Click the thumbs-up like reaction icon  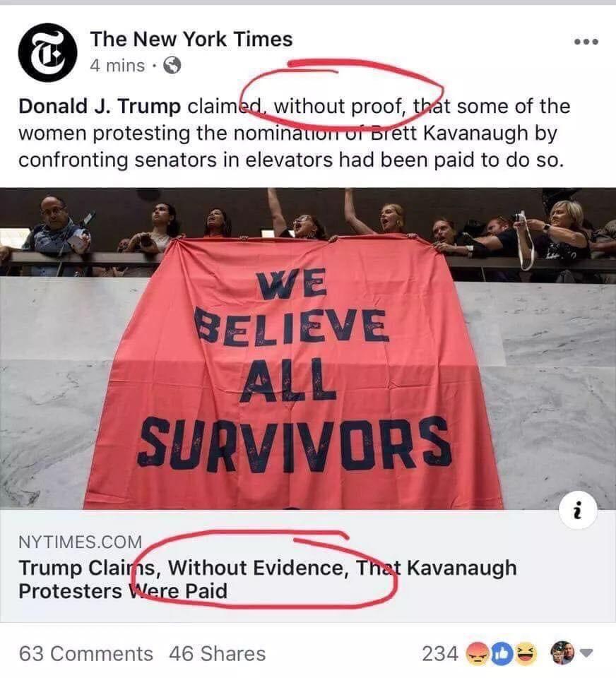tap(501, 654)
